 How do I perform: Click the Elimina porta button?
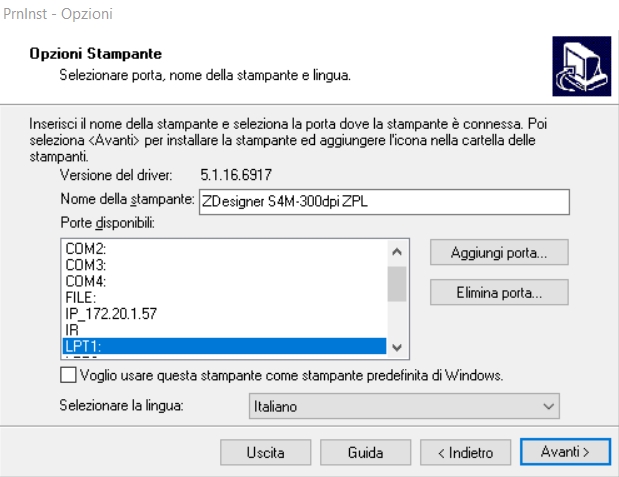pyautogui.click(x=499, y=293)
